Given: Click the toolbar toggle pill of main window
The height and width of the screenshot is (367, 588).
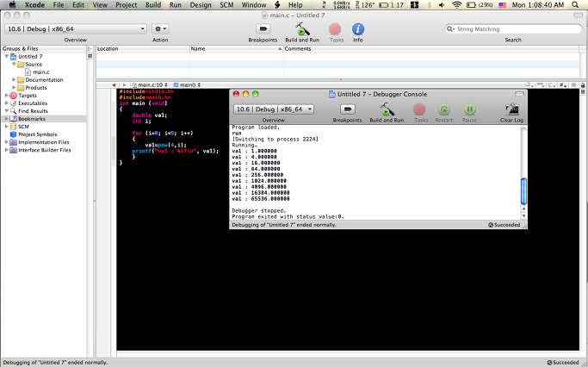Looking at the screenshot, I should 578,15.
